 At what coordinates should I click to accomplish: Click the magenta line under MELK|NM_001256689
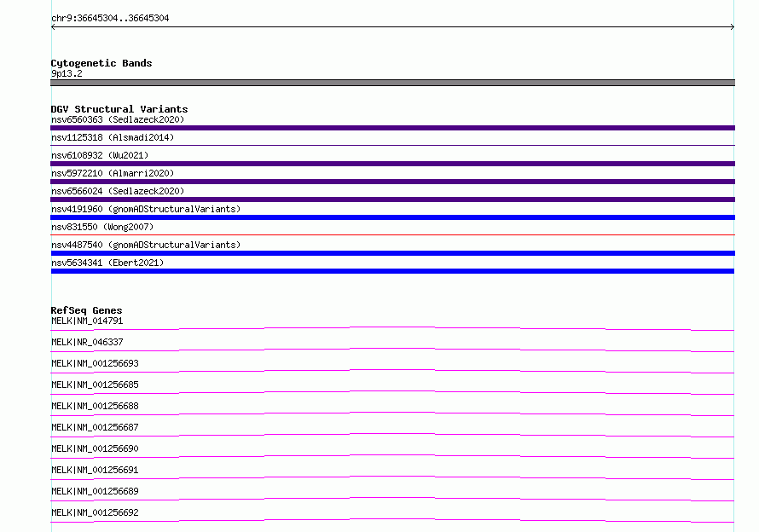tap(392, 499)
